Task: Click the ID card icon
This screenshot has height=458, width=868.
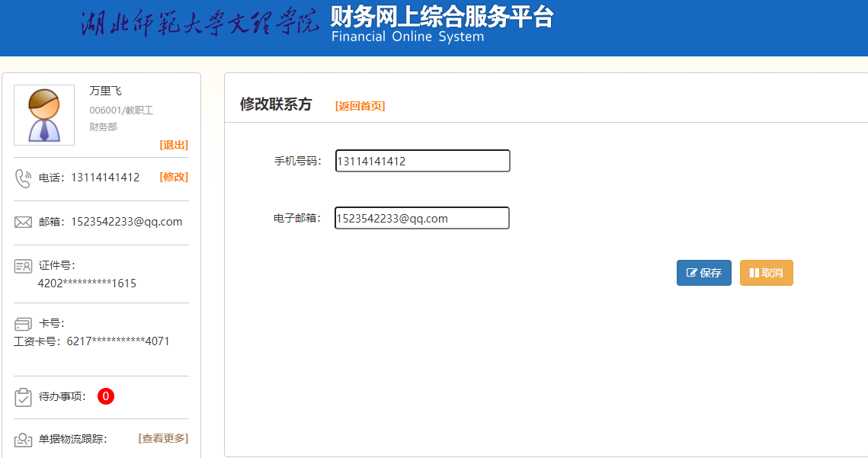Action: 23,266
